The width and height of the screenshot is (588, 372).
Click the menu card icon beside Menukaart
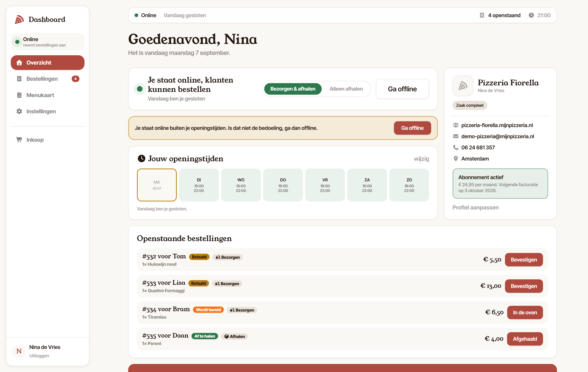[19, 95]
